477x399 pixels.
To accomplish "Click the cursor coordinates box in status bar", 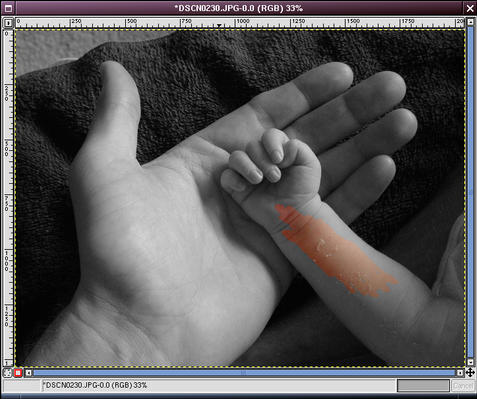I will point(21,386).
